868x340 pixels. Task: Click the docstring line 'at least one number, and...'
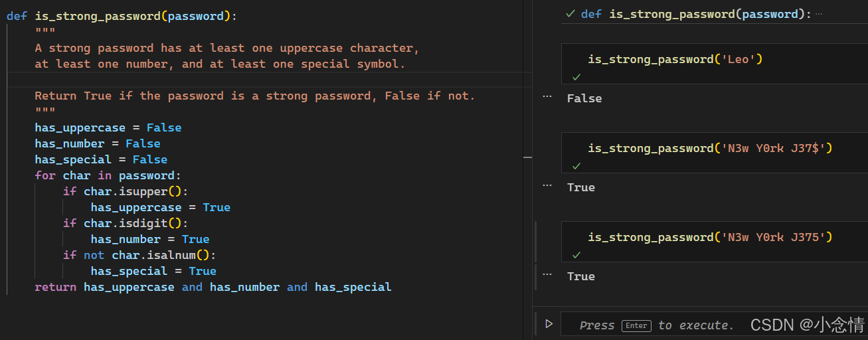[x=220, y=64]
